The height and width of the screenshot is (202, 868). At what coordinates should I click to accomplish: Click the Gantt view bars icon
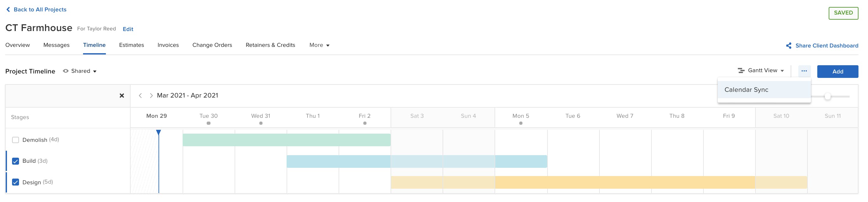(741, 70)
